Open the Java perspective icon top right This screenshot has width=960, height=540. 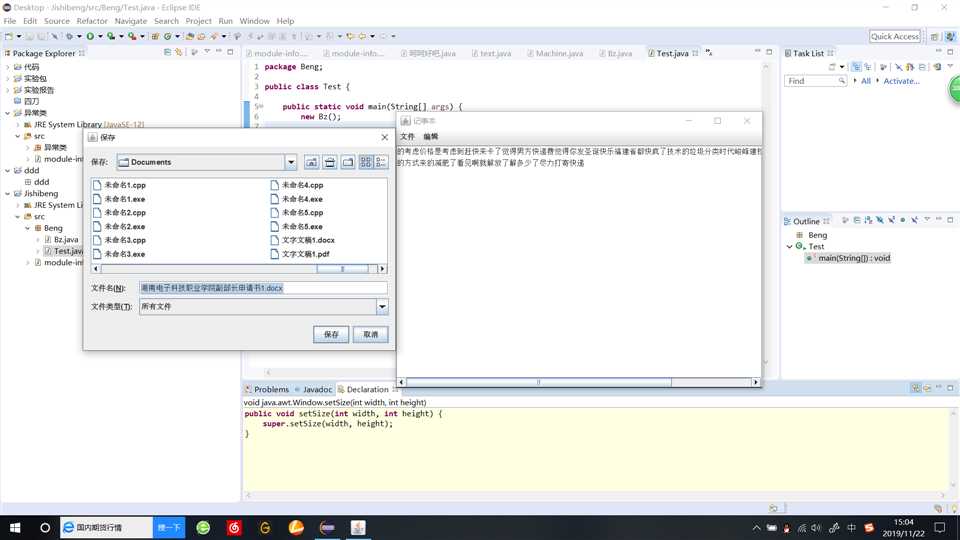[x=950, y=37]
